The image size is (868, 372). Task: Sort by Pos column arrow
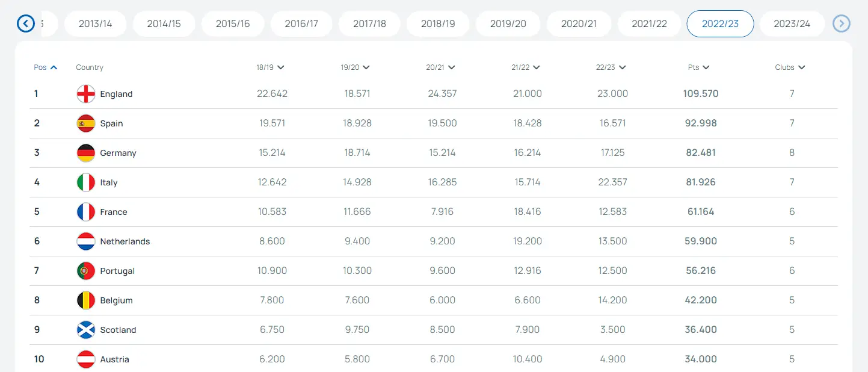point(54,67)
